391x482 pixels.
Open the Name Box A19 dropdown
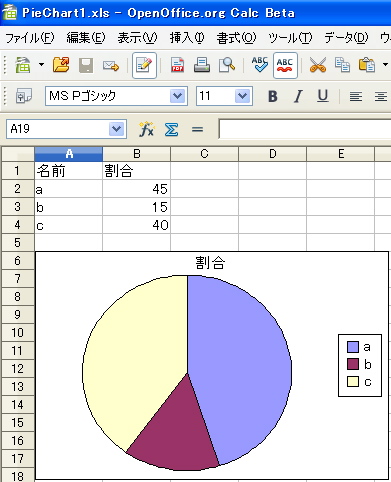point(116,129)
